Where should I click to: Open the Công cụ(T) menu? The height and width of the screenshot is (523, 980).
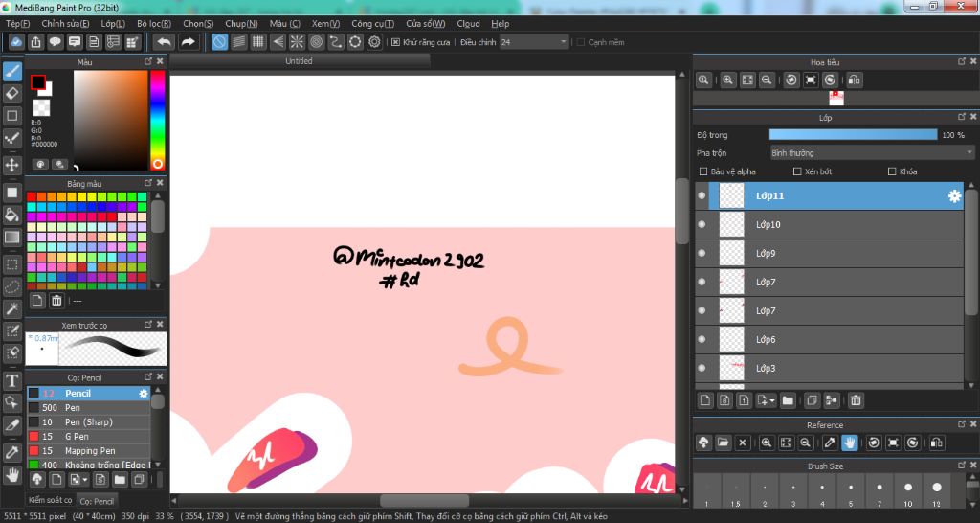[372, 24]
